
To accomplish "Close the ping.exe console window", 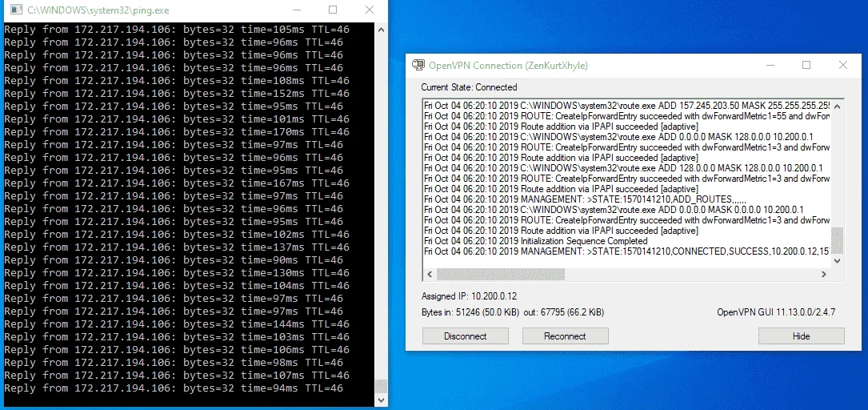I will tap(370, 10).
